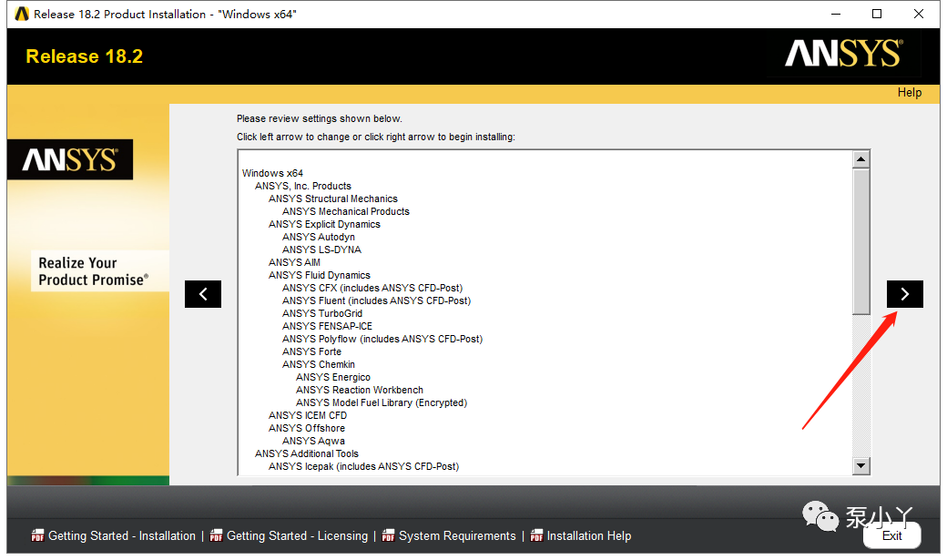Select 'ANSYS CFX (includes ANSYS CFD-Post)' entry
Screen dimensions: 947x560
pos(372,288)
